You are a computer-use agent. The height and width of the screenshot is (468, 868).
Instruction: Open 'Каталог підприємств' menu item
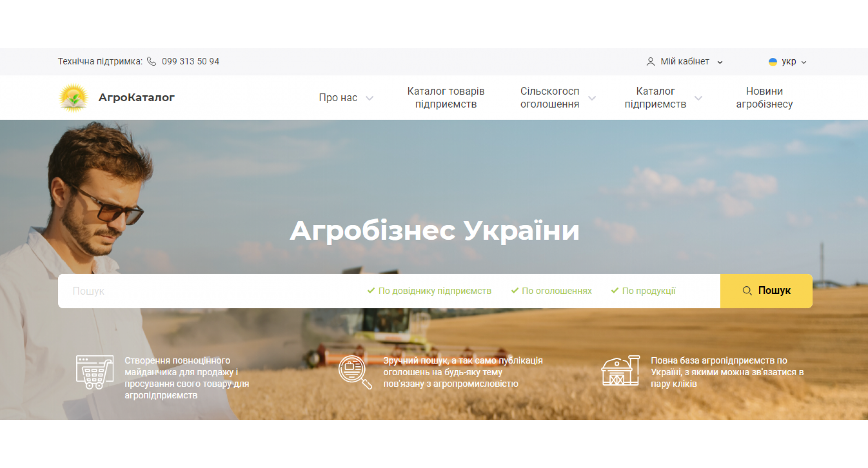(x=655, y=97)
